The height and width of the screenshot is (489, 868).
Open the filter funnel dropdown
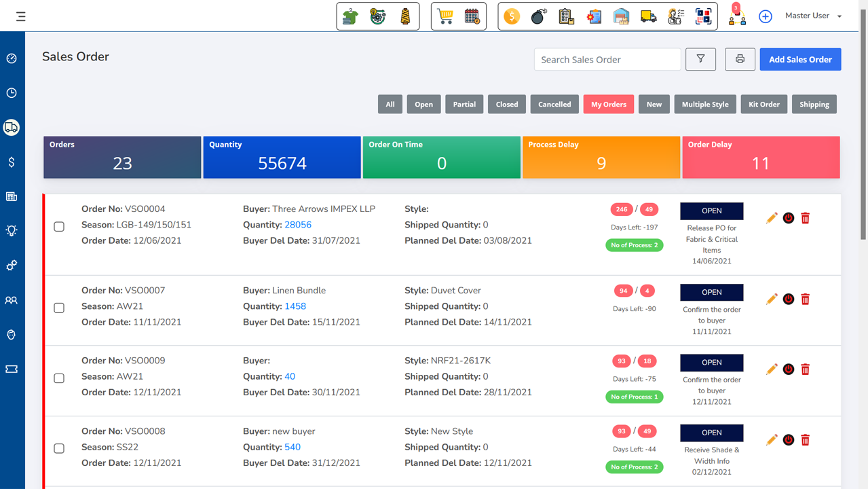(x=700, y=59)
